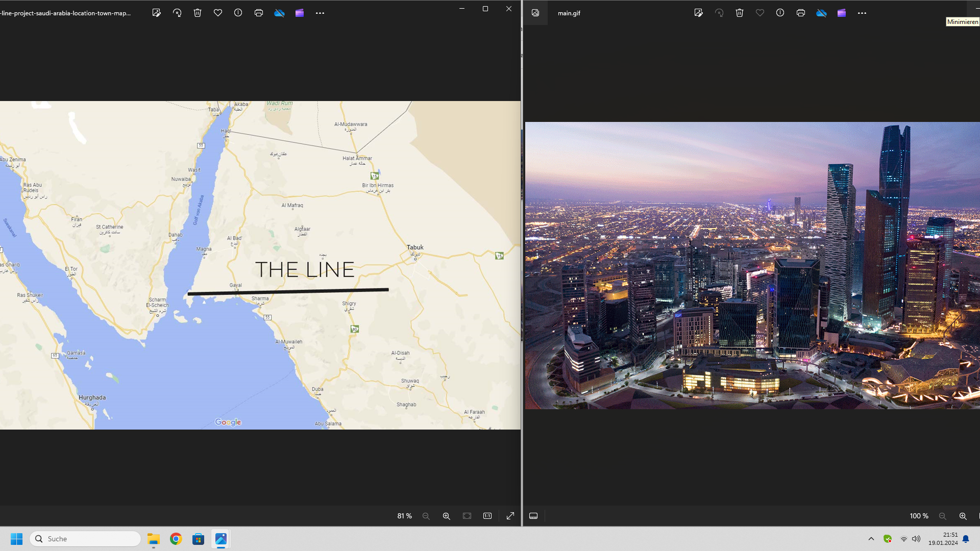This screenshot has height=551, width=980.
Task: Maximize the map photo window
Action: (485, 9)
